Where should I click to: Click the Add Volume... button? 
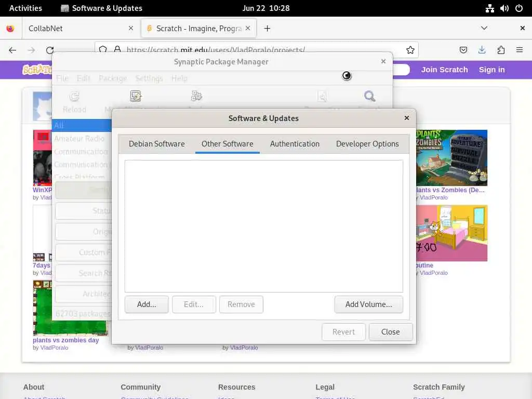click(x=368, y=304)
